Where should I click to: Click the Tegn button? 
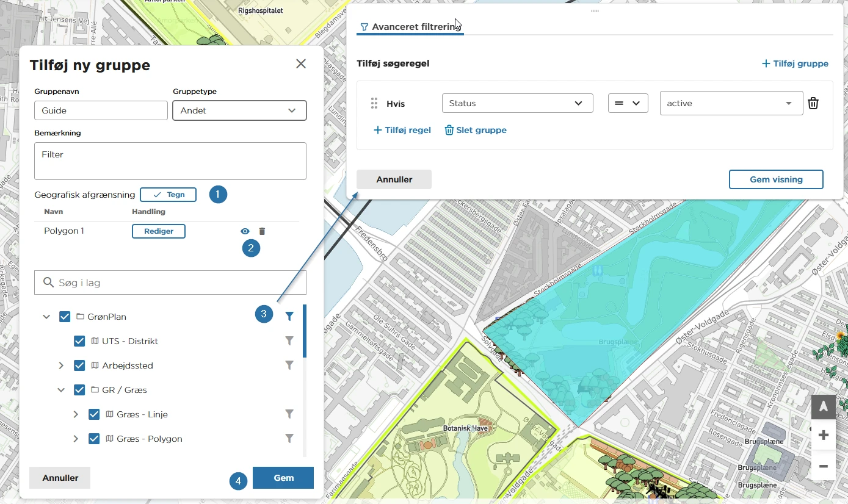[168, 195]
